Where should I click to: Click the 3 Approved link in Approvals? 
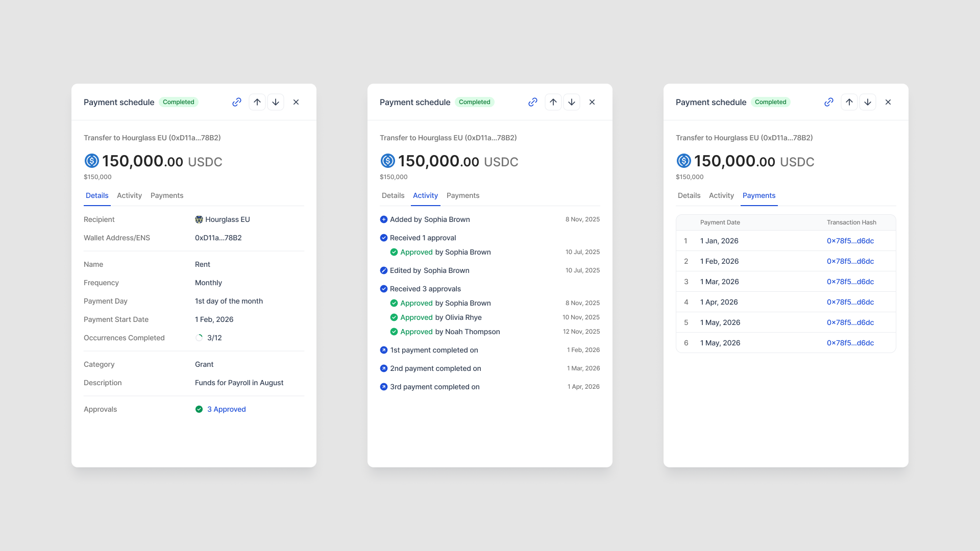226,409
